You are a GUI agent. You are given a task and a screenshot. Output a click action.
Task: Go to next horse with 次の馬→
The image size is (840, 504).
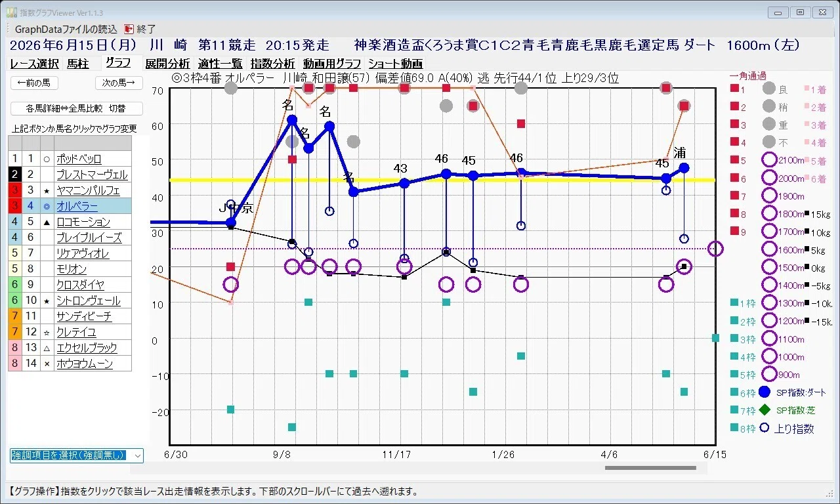tap(119, 83)
